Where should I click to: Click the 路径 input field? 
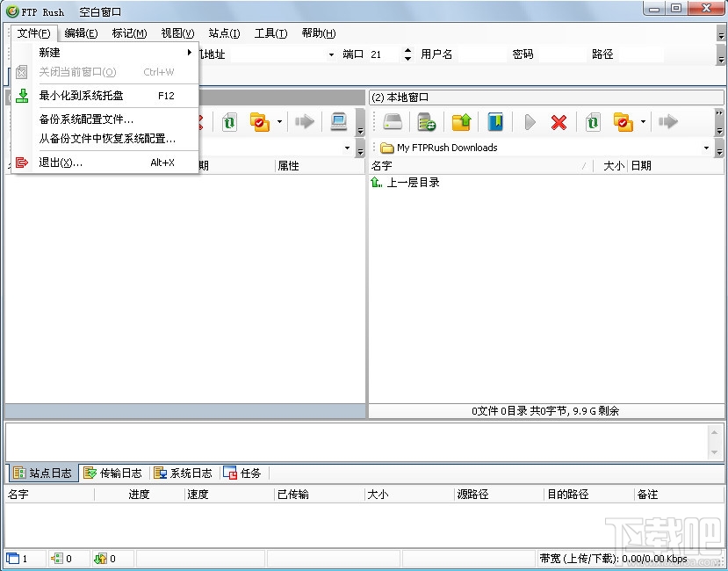(641, 54)
